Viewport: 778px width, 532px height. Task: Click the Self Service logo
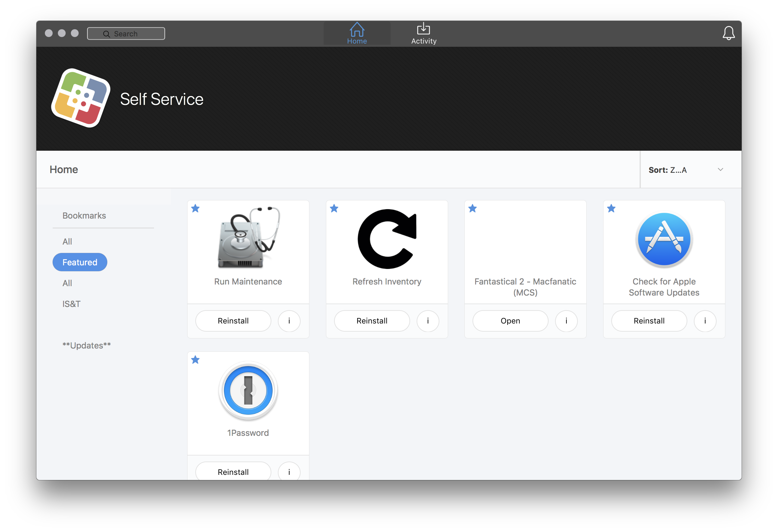point(81,98)
